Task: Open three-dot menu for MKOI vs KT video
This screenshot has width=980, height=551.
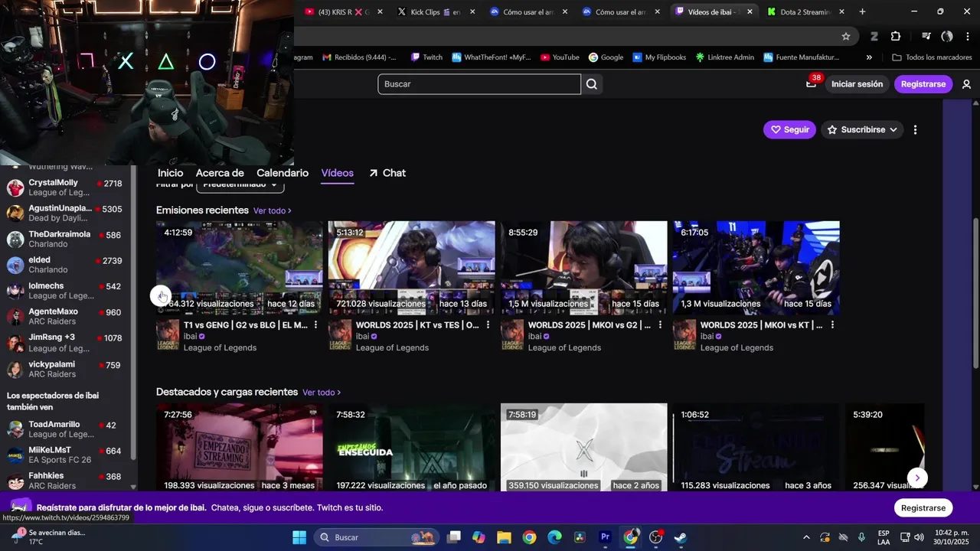Action: click(x=832, y=325)
